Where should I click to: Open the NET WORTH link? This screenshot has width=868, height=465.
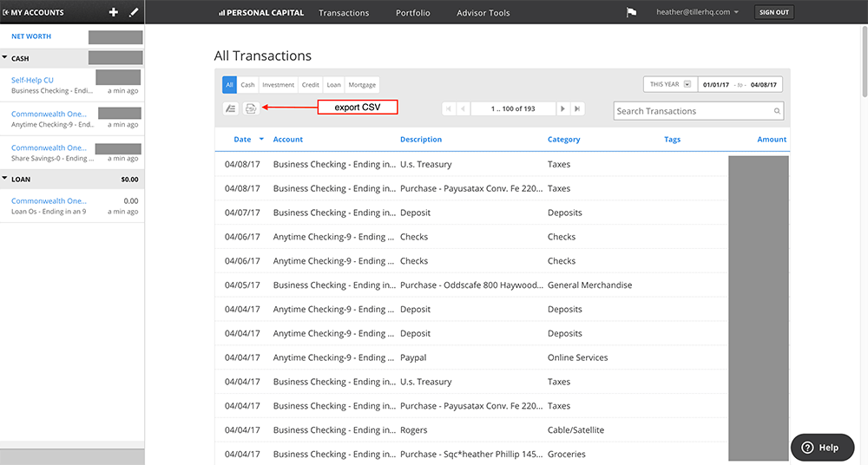pos(31,36)
